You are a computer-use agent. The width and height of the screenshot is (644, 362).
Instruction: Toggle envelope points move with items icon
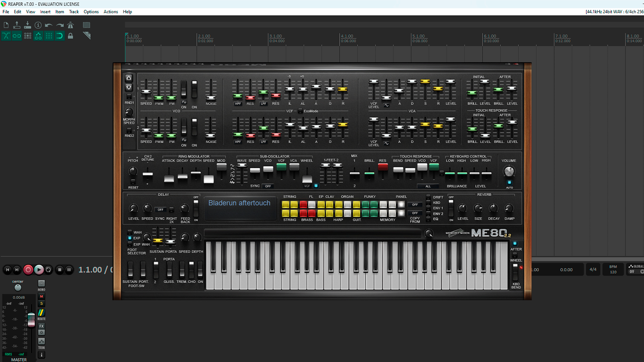point(38,36)
